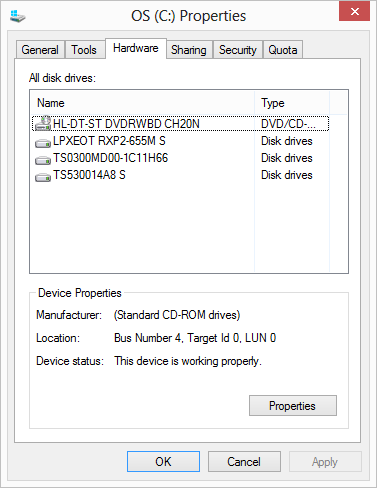Open the Security tab
Image resolution: width=377 pixels, height=488 pixels.
238,50
